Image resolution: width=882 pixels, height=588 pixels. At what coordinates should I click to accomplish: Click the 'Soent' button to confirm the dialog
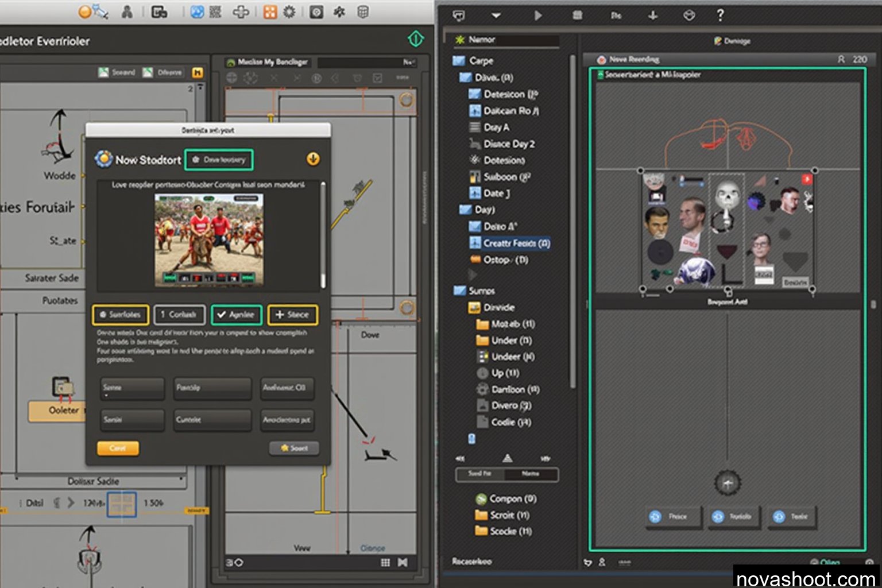point(294,448)
